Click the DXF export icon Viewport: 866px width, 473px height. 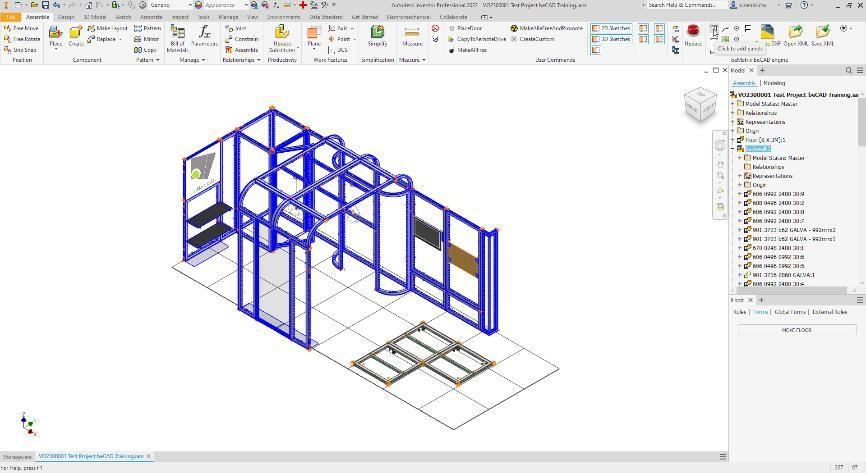(x=768, y=30)
